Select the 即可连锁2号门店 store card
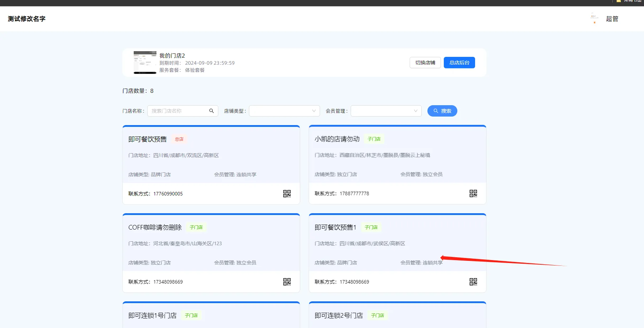 tap(397, 315)
